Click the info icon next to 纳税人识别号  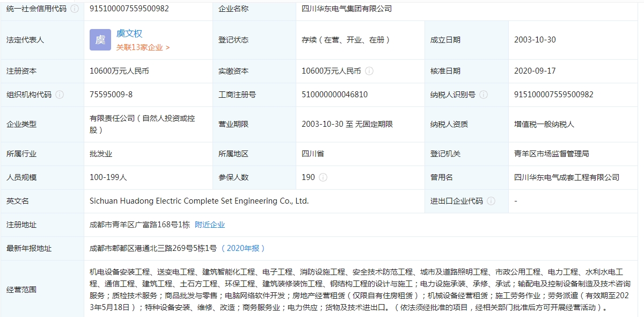pyautogui.click(x=483, y=95)
